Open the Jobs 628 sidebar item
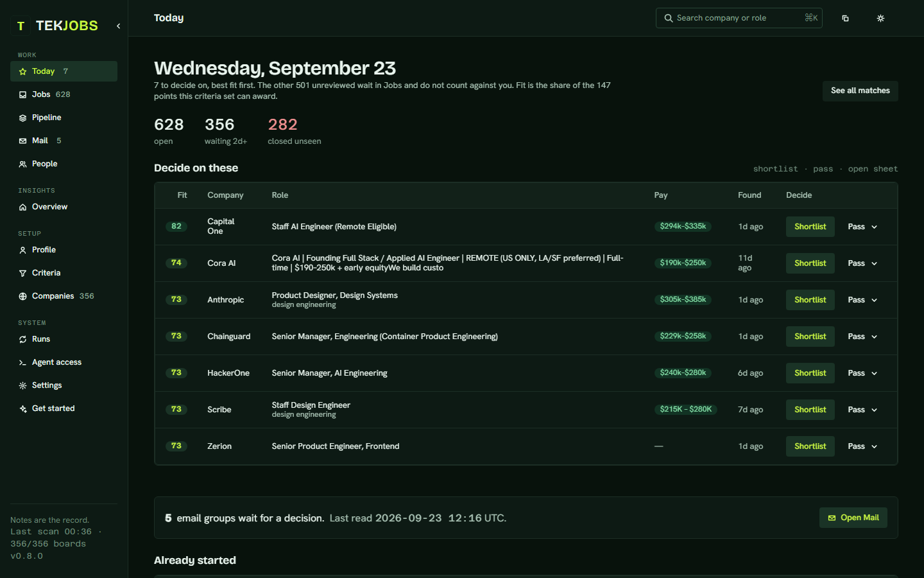The width and height of the screenshot is (924, 578). tap(64, 94)
